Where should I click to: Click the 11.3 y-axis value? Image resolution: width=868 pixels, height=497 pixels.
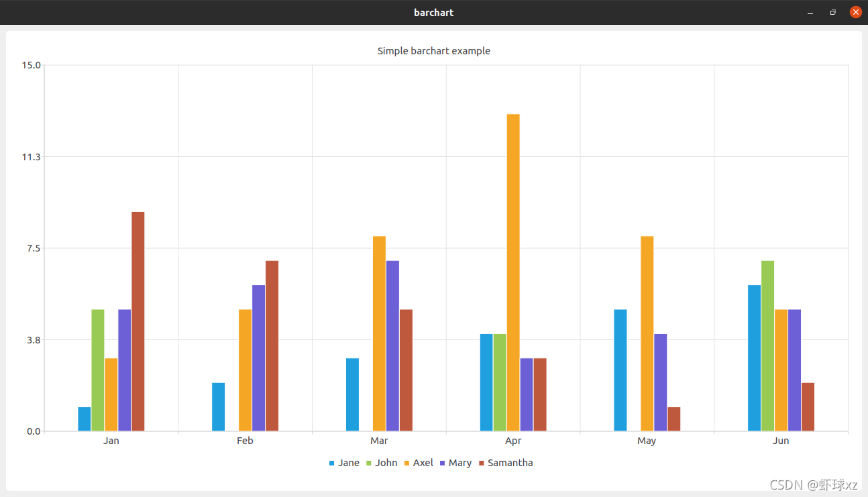(32, 157)
